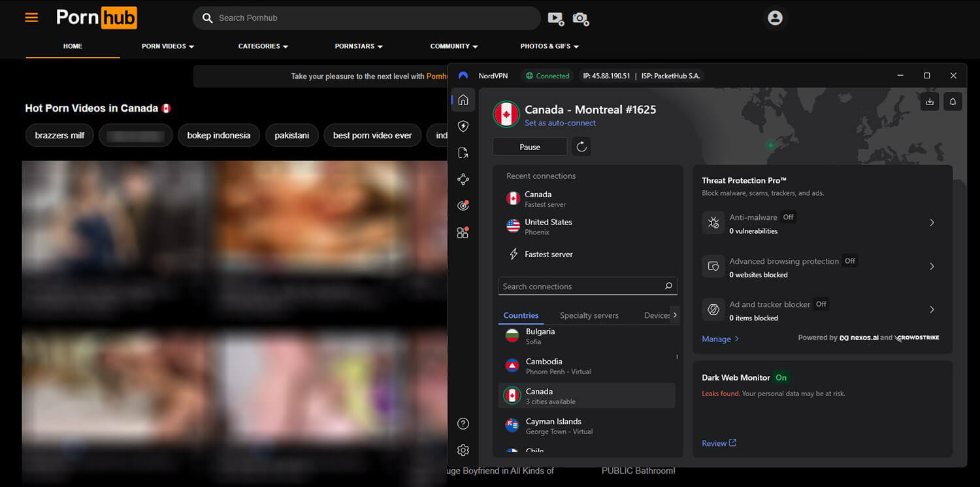This screenshot has height=487, width=980.
Task: Open NordVPN help with the question mark icon
Action: (463, 423)
